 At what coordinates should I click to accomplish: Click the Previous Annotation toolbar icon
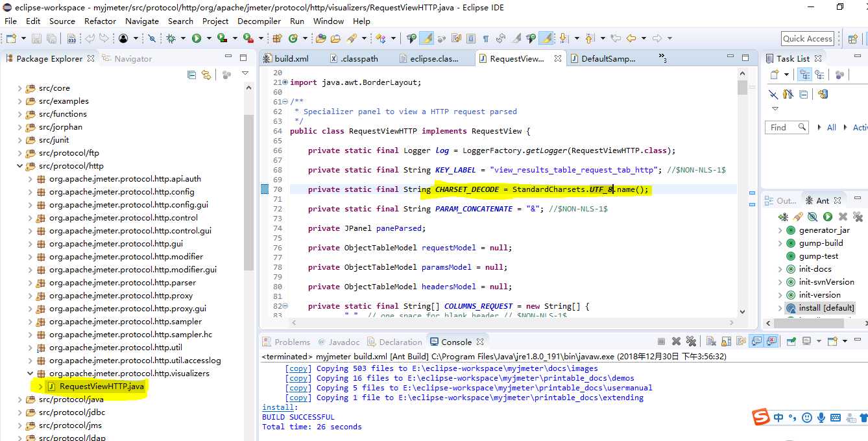589,38
